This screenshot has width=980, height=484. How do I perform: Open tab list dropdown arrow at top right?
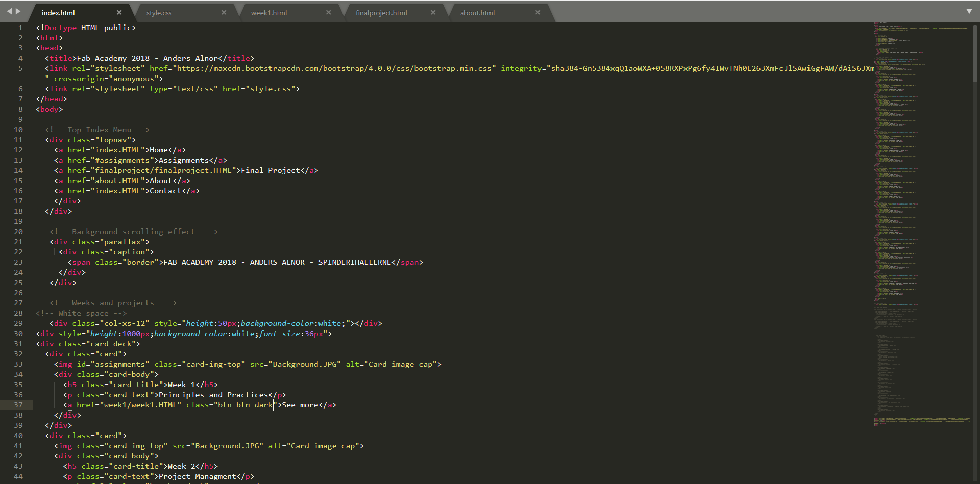969,11
